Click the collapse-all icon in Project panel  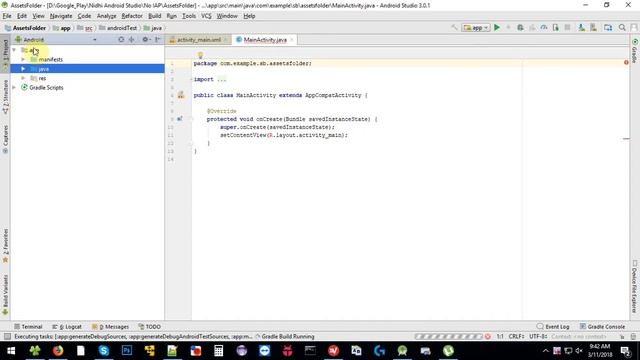click(131, 40)
